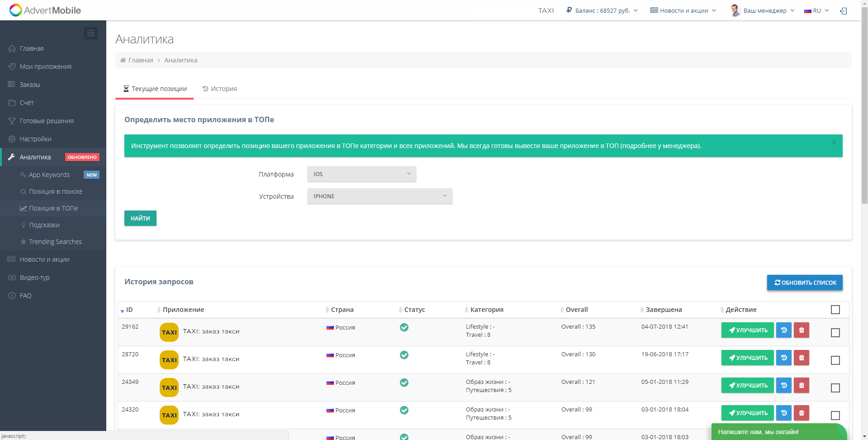The width and height of the screenshot is (868, 440).
Task: Click the sidebar collapse hamburger icon
Action: 91,33
